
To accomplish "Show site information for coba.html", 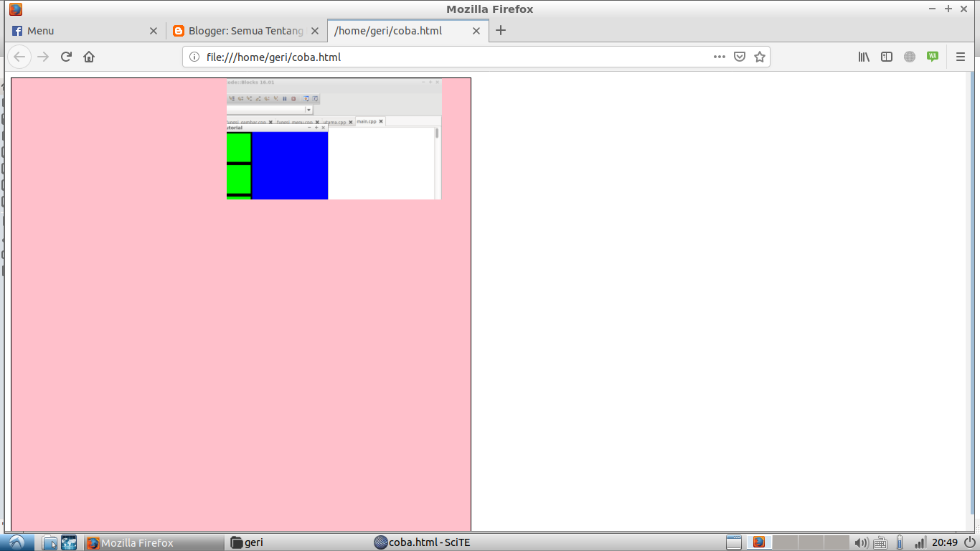I will 194,57.
